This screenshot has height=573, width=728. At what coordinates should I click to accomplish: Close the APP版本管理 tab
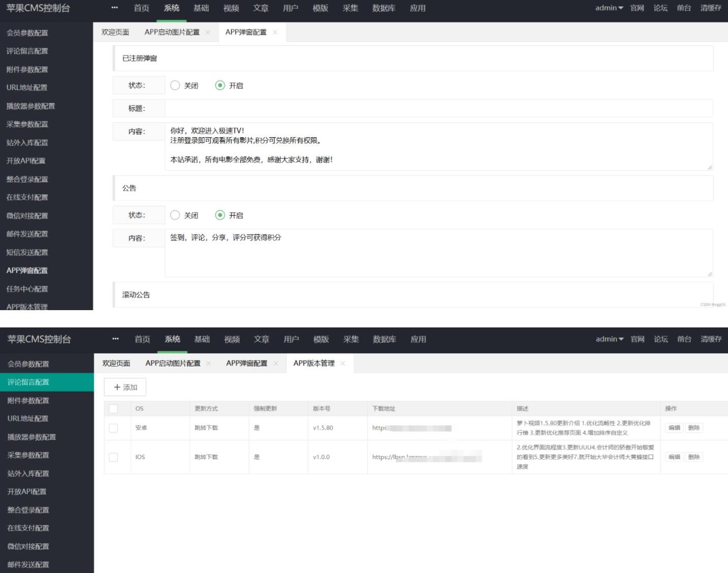343,364
